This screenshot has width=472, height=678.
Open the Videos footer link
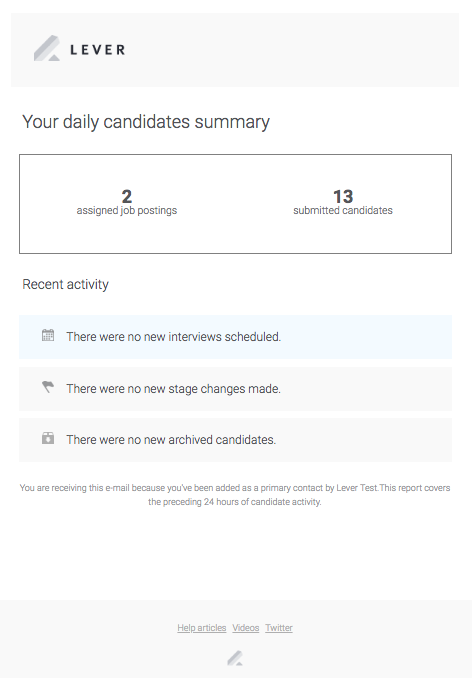coord(246,628)
